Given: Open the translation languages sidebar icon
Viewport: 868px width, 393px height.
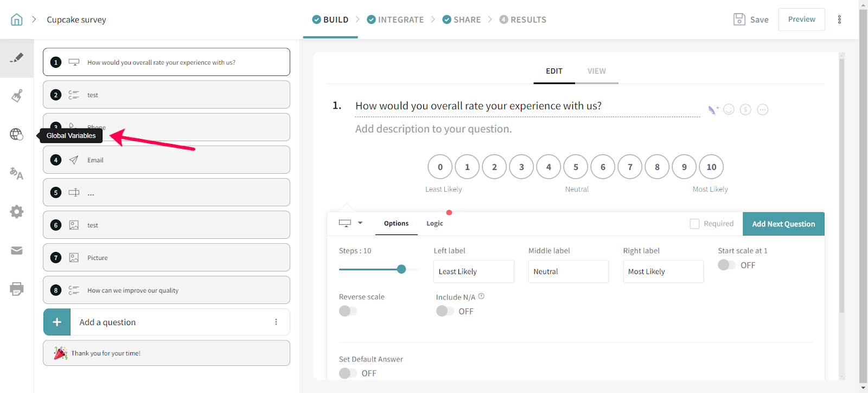Looking at the screenshot, I should click(x=17, y=174).
